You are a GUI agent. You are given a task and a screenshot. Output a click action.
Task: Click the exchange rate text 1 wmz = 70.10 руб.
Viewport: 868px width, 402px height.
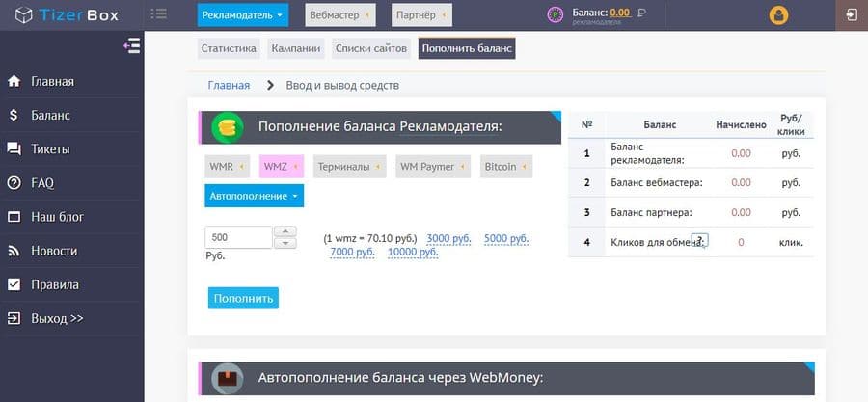coord(370,239)
